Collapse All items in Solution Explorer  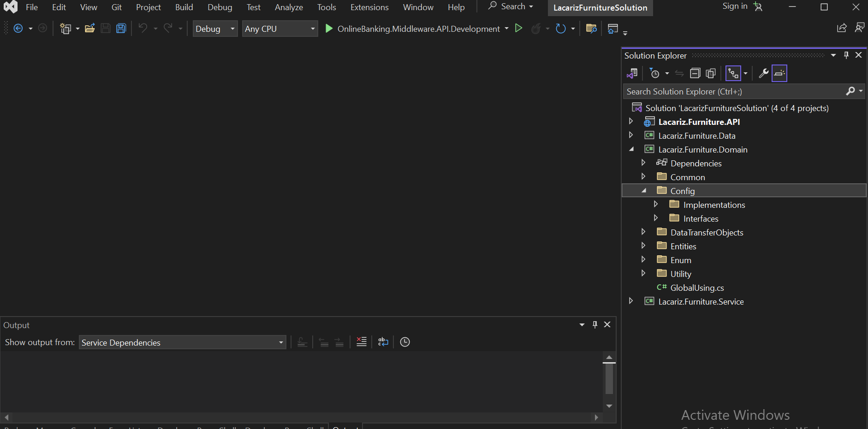tap(696, 73)
